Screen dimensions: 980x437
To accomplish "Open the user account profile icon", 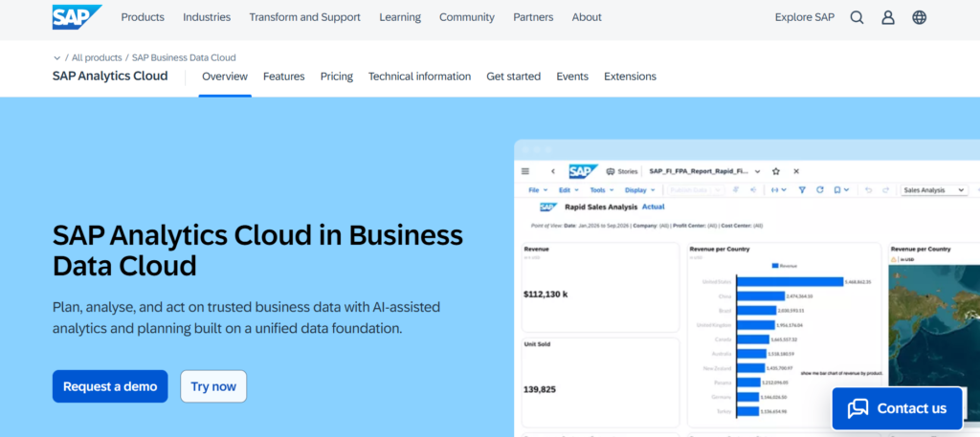I will point(888,17).
